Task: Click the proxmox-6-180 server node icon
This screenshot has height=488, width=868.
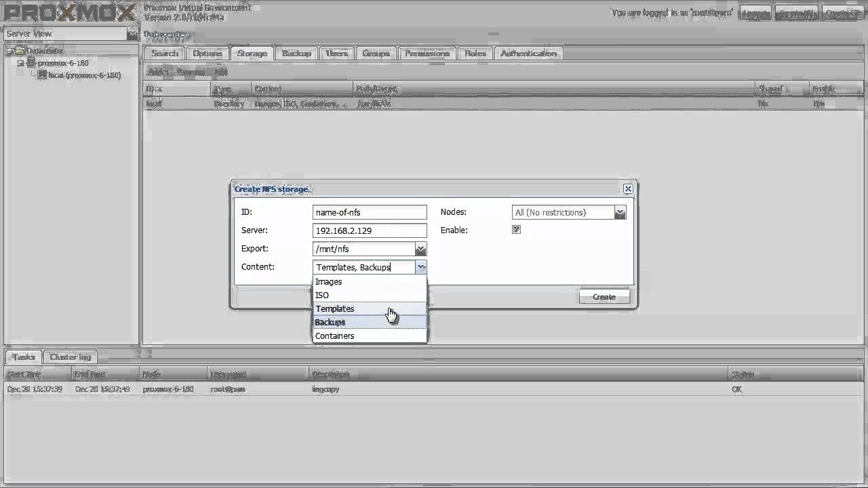Action: 31,62
